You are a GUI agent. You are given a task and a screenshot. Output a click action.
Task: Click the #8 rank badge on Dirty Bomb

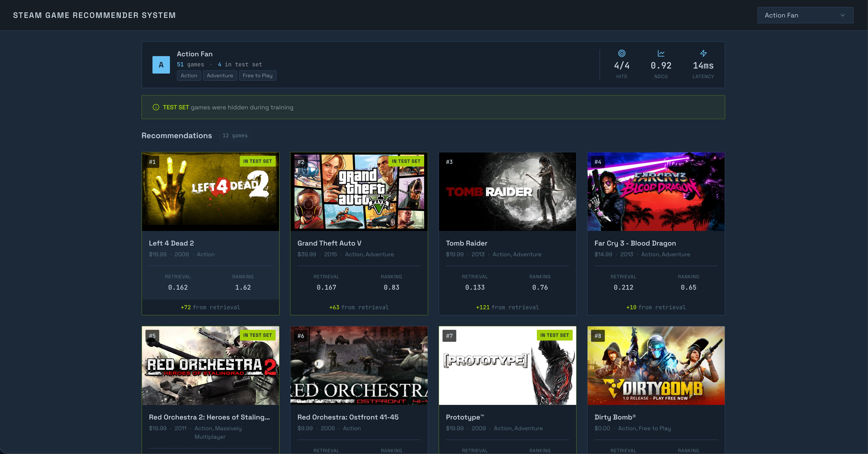tap(598, 335)
